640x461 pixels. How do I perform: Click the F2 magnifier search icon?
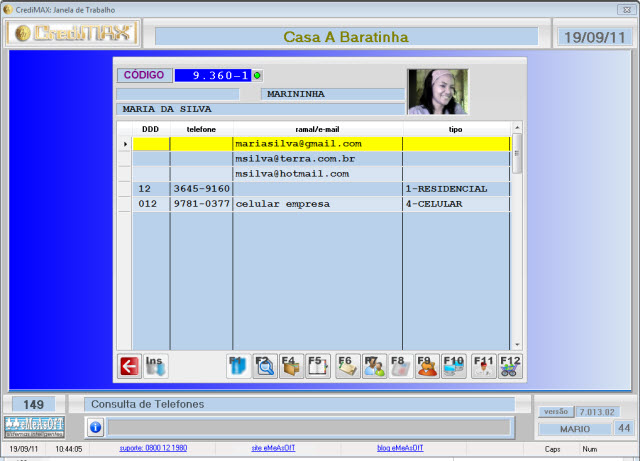265,366
